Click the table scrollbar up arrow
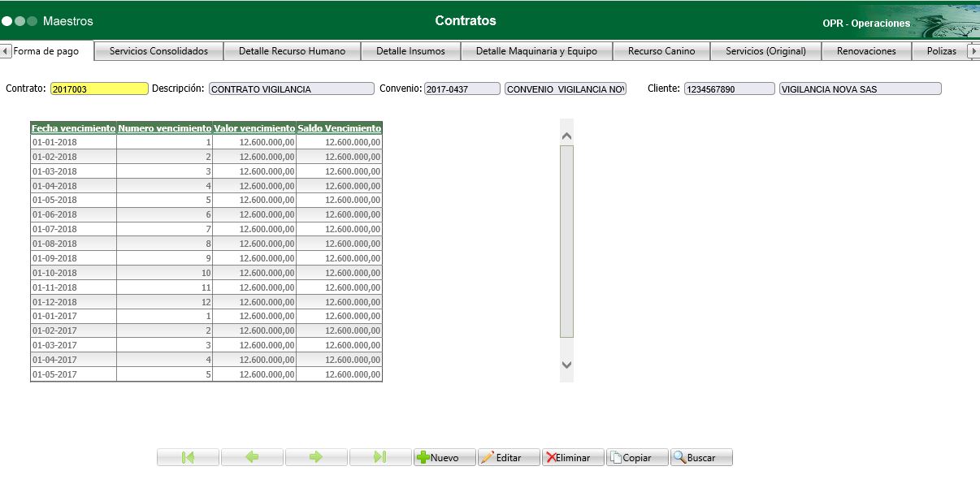The width and height of the screenshot is (980, 501). click(567, 136)
